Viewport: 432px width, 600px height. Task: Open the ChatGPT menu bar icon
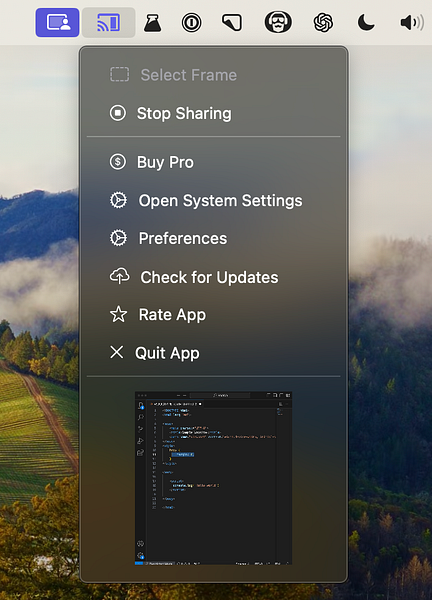323,22
